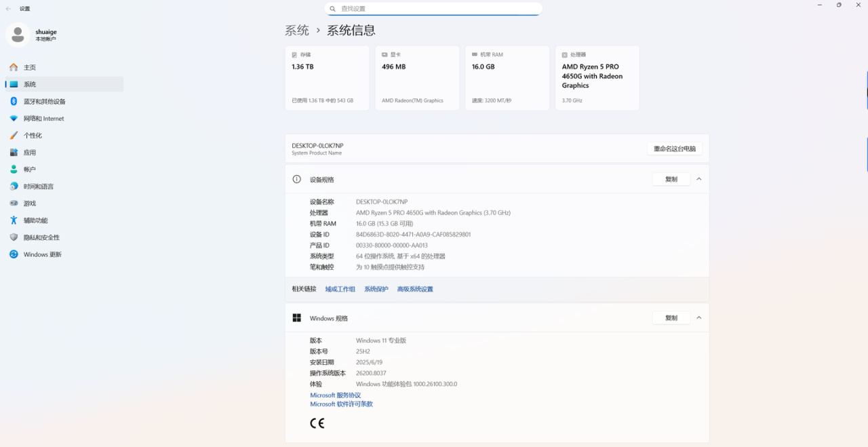This screenshot has width=868, height=447.
Task: Open the 域或工作组 link
Action: pos(340,289)
